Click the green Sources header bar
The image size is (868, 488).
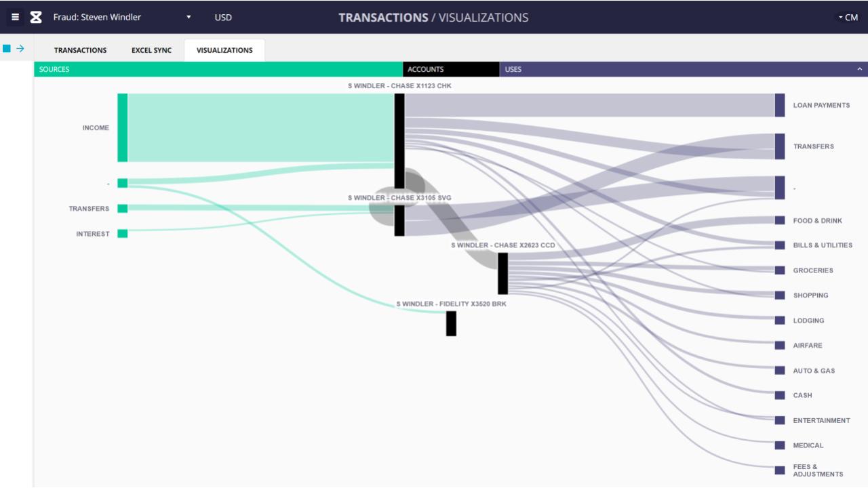coord(218,69)
